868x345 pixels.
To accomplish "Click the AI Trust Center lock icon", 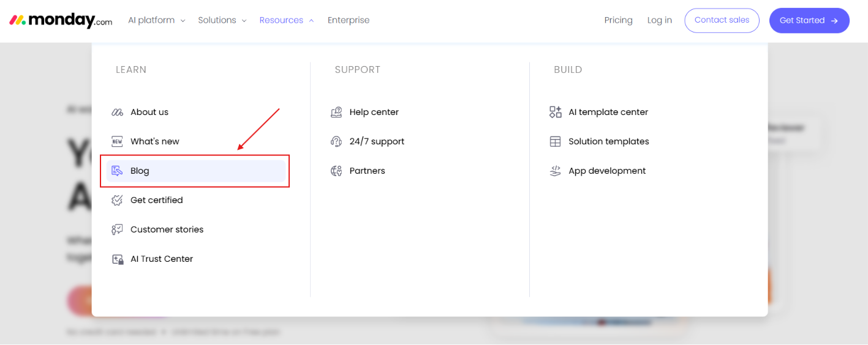I will coord(117,259).
